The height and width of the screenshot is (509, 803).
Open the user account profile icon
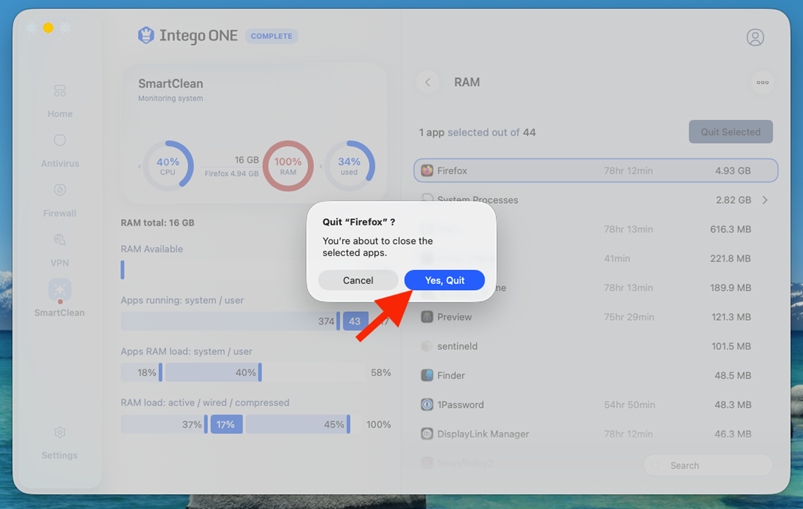point(755,37)
